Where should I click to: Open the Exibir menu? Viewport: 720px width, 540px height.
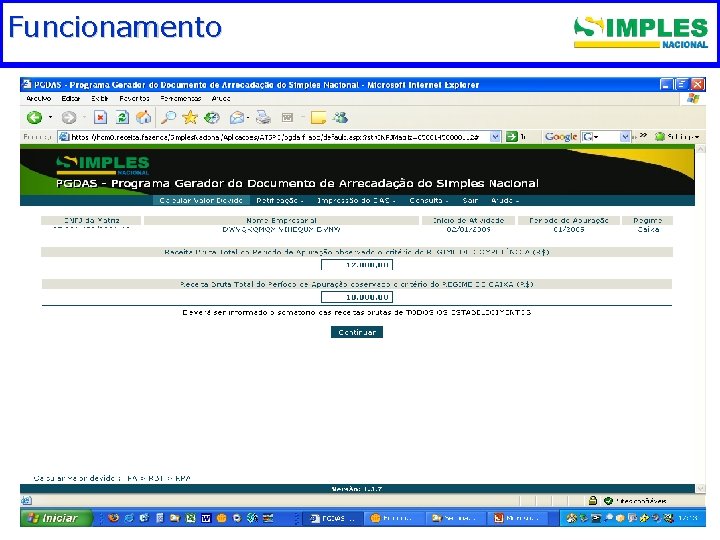100,98
